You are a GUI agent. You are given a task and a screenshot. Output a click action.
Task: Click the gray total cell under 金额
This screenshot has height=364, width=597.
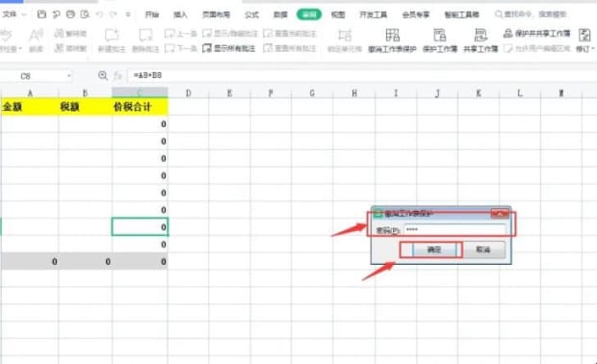coord(30,261)
